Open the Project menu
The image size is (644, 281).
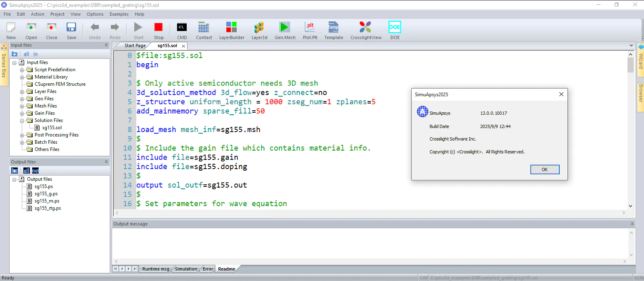(x=57, y=14)
